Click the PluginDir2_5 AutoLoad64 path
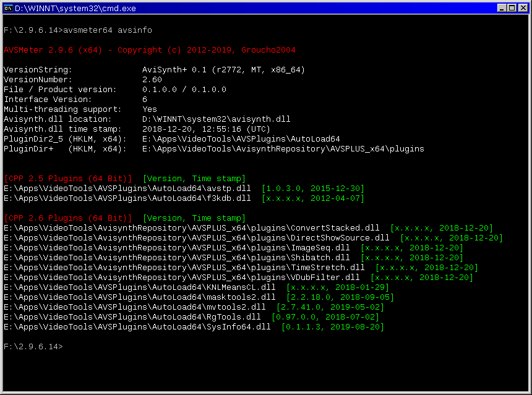532x395 pixels. point(241,139)
